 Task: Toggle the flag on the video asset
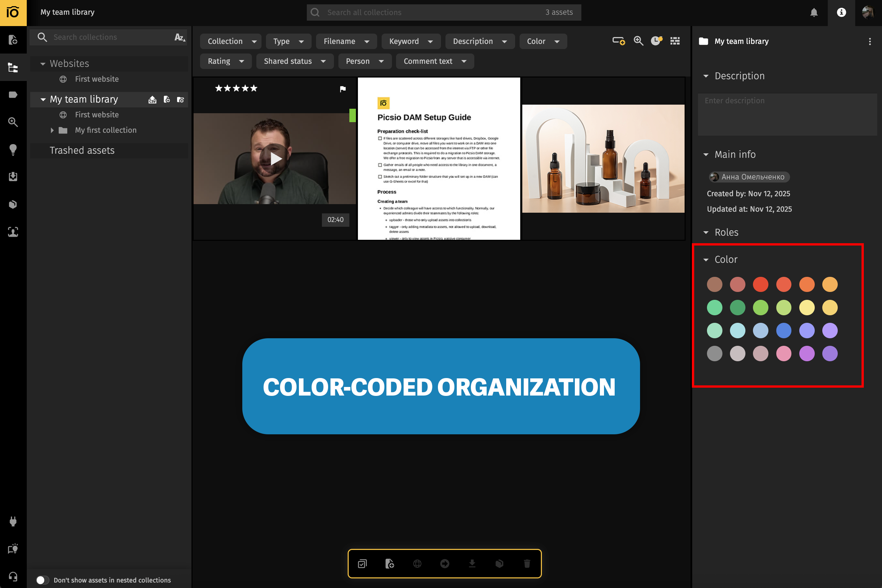(343, 89)
